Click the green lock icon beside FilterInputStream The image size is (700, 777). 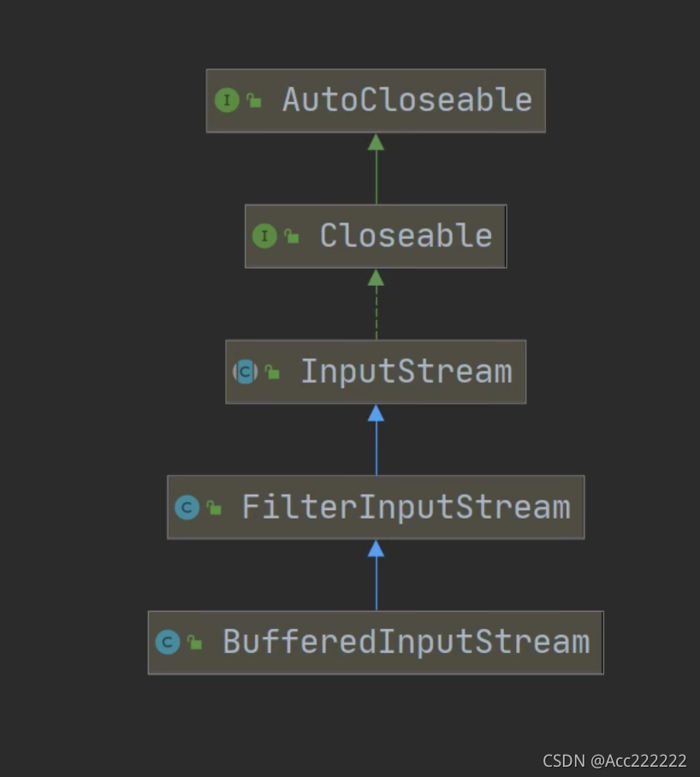pos(214,507)
